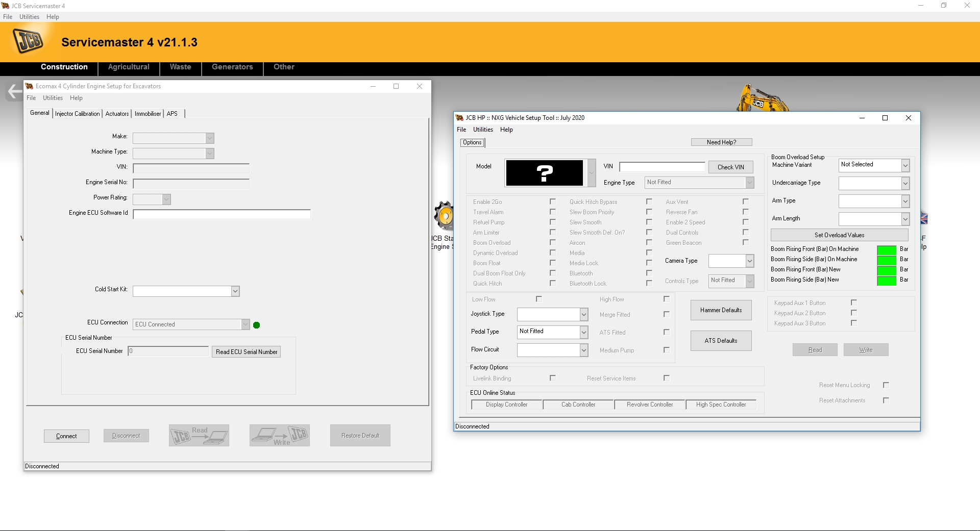Viewport: 980px width, 531px height.
Task: Click the Read laptop icon
Action: tap(199, 435)
